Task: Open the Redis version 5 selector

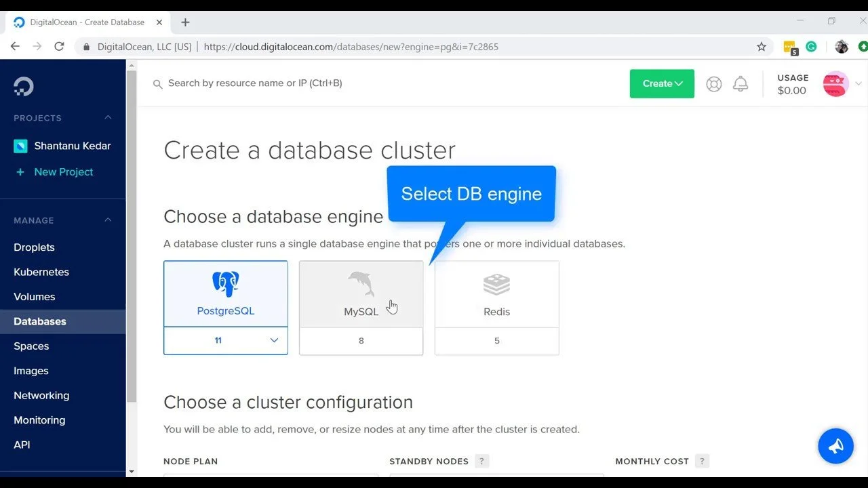Action: [x=497, y=341]
